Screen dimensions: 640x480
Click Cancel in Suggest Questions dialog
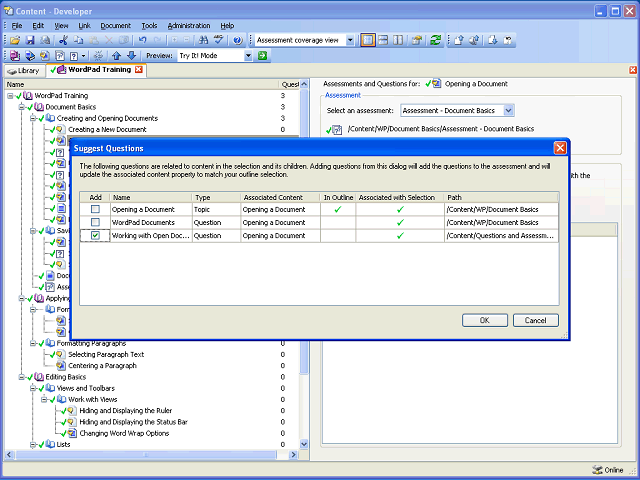[x=536, y=320]
